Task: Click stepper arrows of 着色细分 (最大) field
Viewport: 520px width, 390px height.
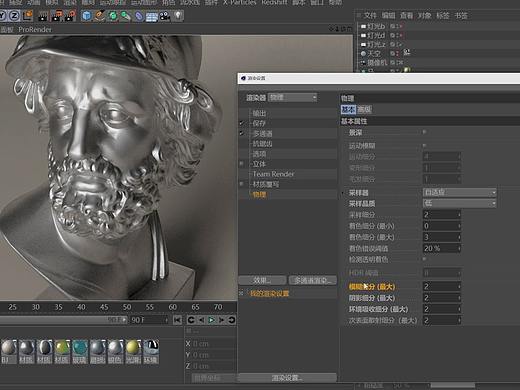Action: pyautogui.click(x=459, y=237)
